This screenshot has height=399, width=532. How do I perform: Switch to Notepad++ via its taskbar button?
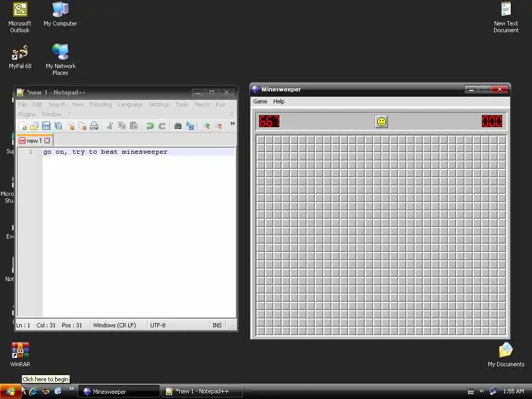(202, 392)
